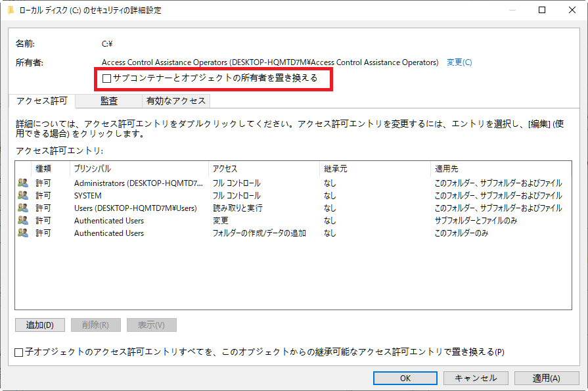The width and height of the screenshot is (588, 391).
Task: Open the 有効なアクセス tab
Action: click(x=176, y=101)
